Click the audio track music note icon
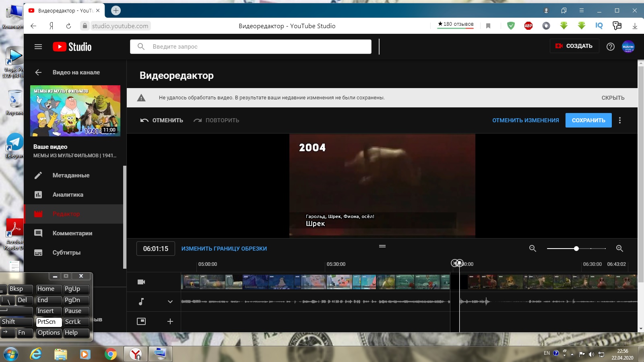 [x=141, y=302]
